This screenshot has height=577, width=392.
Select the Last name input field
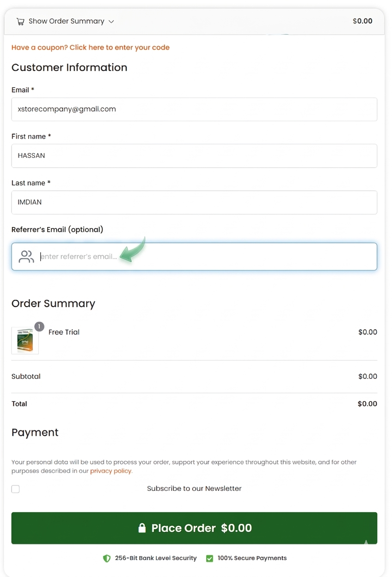(x=194, y=203)
